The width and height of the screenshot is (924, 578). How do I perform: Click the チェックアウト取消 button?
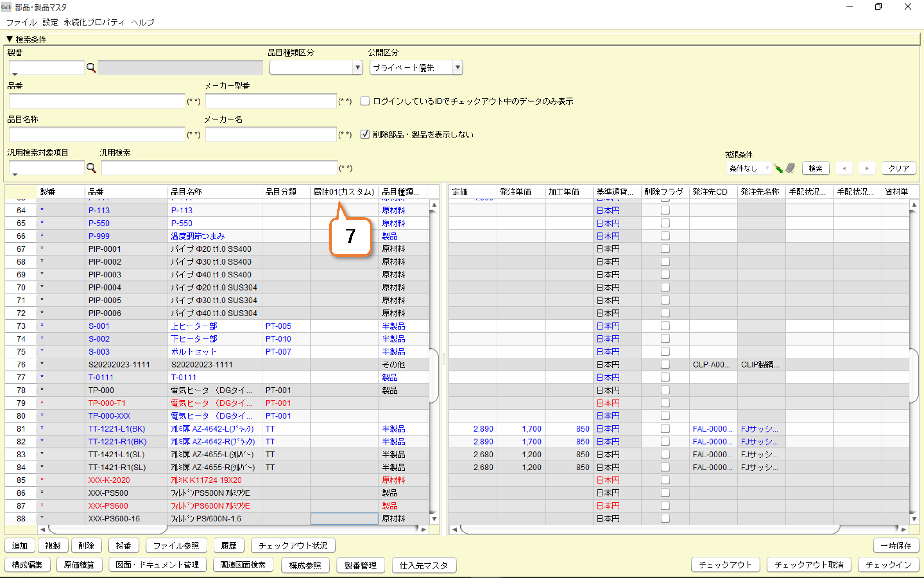click(x=809, y=565)
